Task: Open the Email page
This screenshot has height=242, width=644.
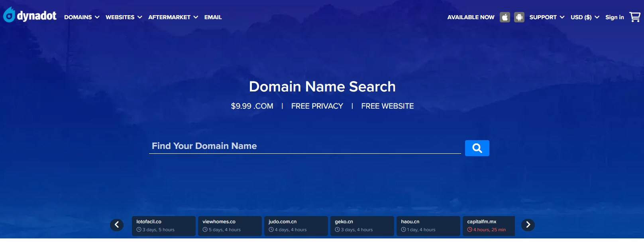Action: pyautogui.click(x=213, y=17)
